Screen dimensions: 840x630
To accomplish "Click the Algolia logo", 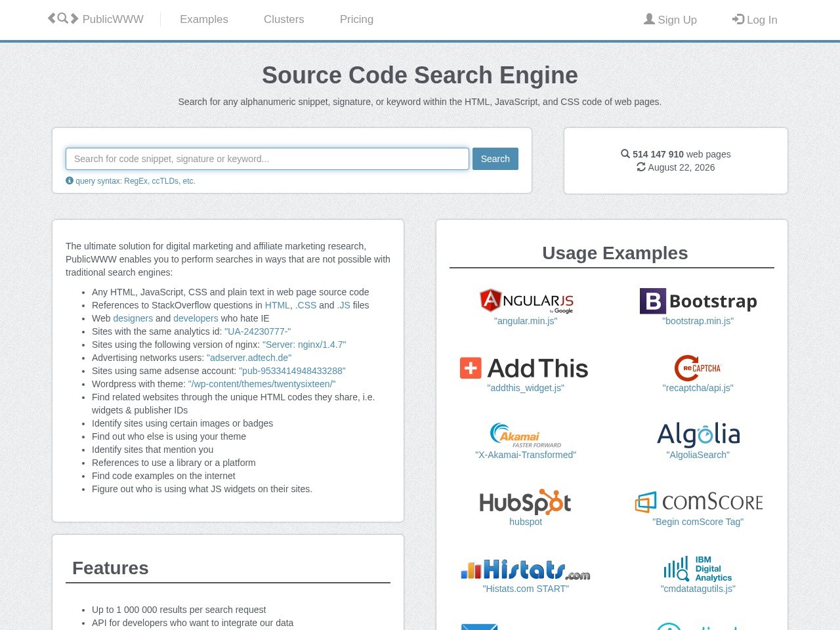I will [698, 434].
